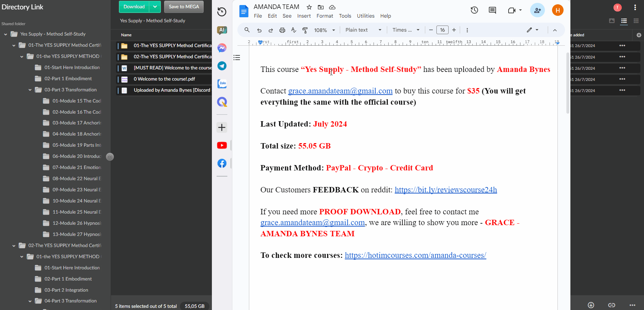Open the editing mode pencil dropdown
Viewport: 644px width, 310px height.
(x=533, y=30)
